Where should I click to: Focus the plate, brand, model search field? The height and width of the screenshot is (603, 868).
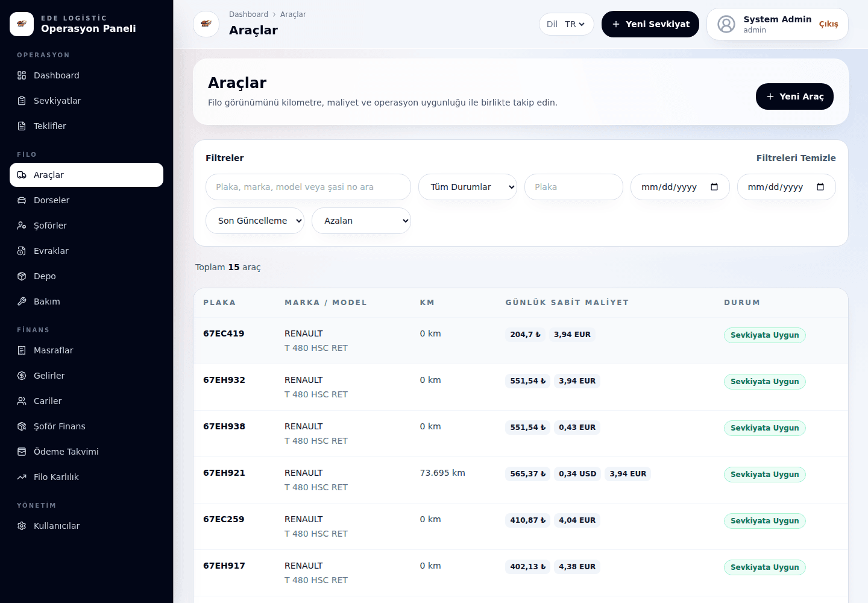tap(308, 187)
